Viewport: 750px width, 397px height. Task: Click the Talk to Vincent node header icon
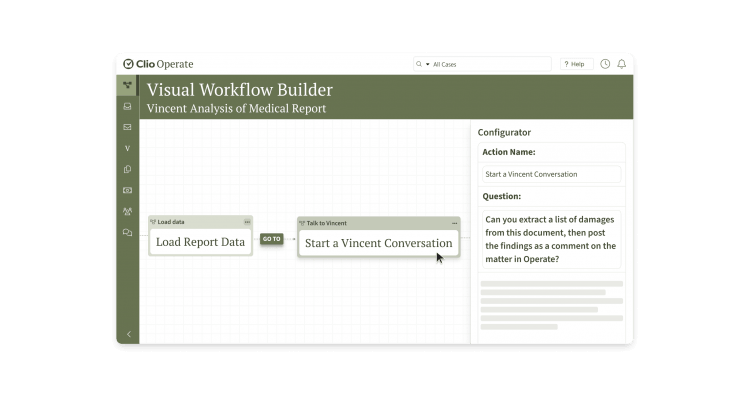[302, 223]
